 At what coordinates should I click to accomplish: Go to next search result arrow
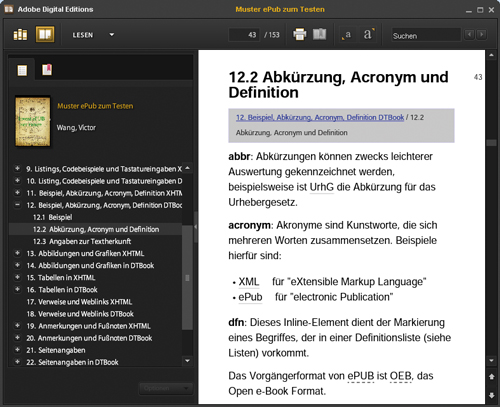point(481,34)
